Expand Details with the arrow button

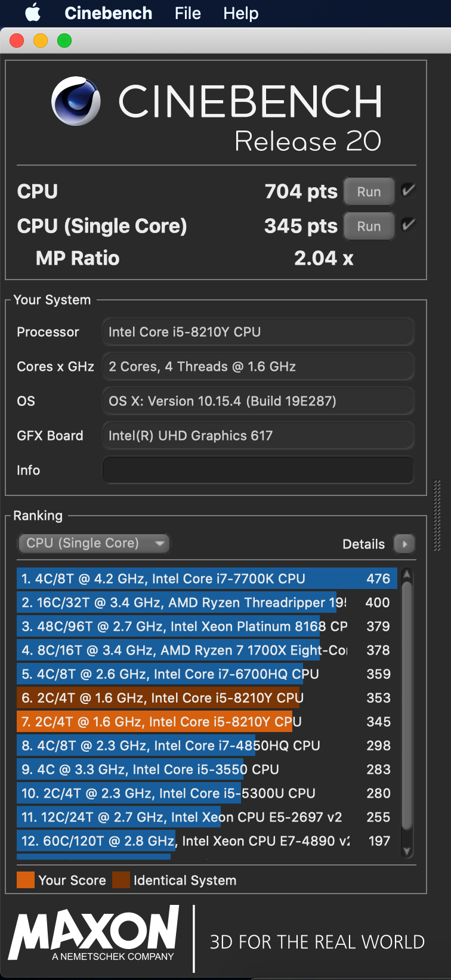[404, 544]
